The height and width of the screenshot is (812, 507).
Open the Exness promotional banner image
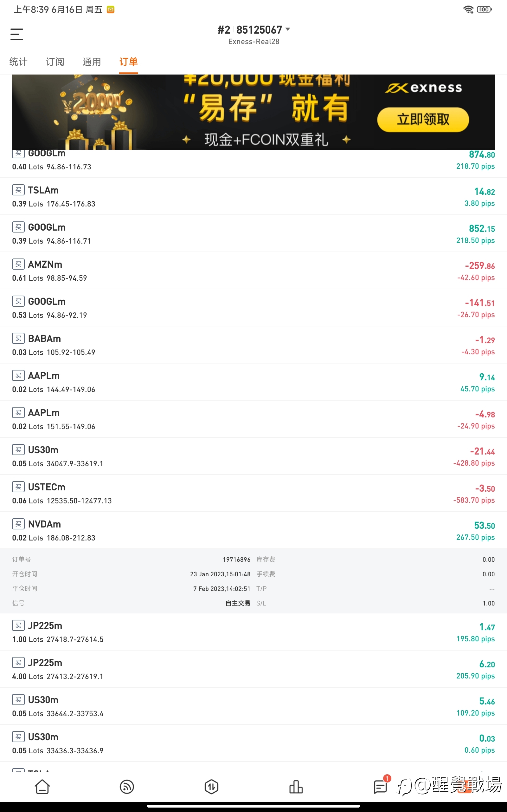click(253, 112)
